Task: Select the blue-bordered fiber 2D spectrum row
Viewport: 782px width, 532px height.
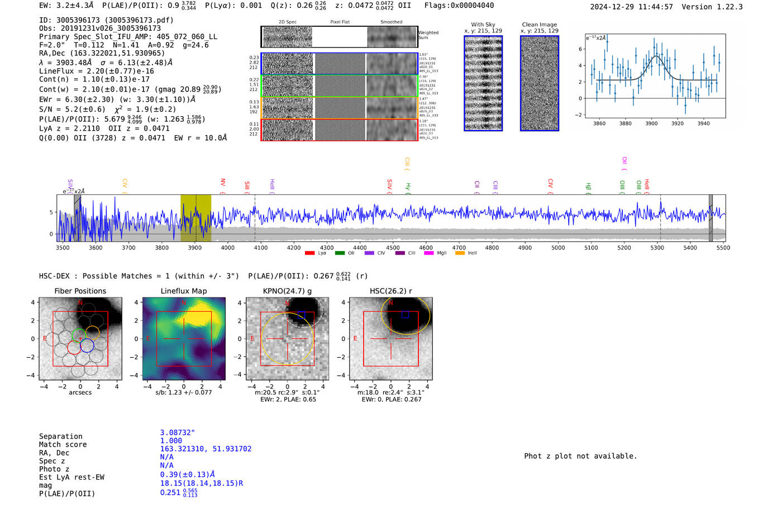Action: 339,64
